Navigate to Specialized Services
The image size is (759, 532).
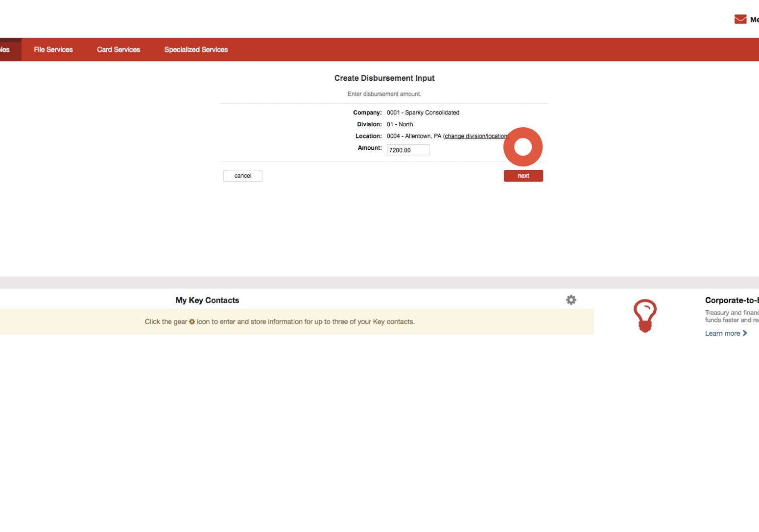point(196,49)
